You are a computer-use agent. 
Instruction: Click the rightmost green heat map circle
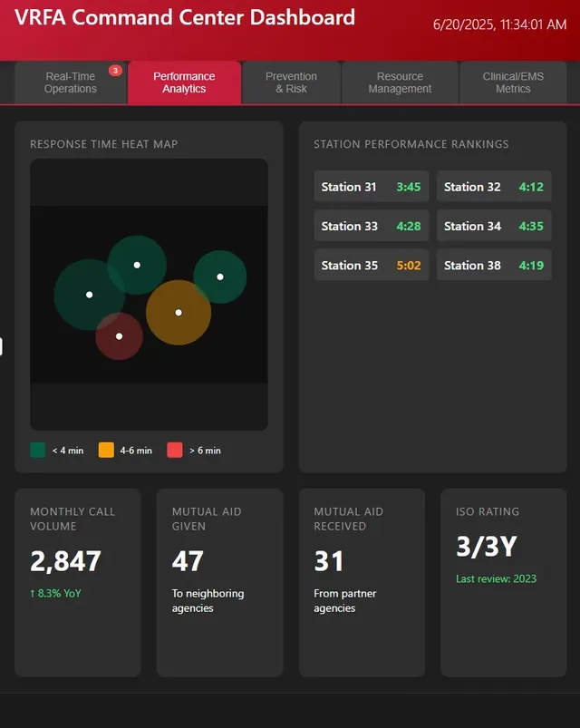(220, 277)
